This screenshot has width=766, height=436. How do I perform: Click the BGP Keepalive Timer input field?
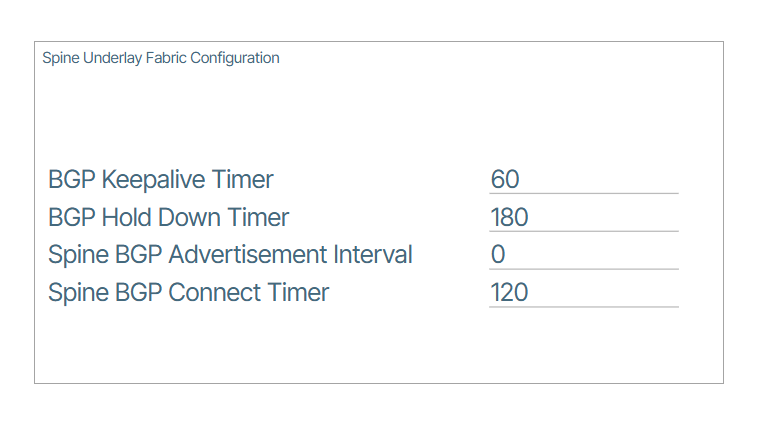(x=583, y=180)
